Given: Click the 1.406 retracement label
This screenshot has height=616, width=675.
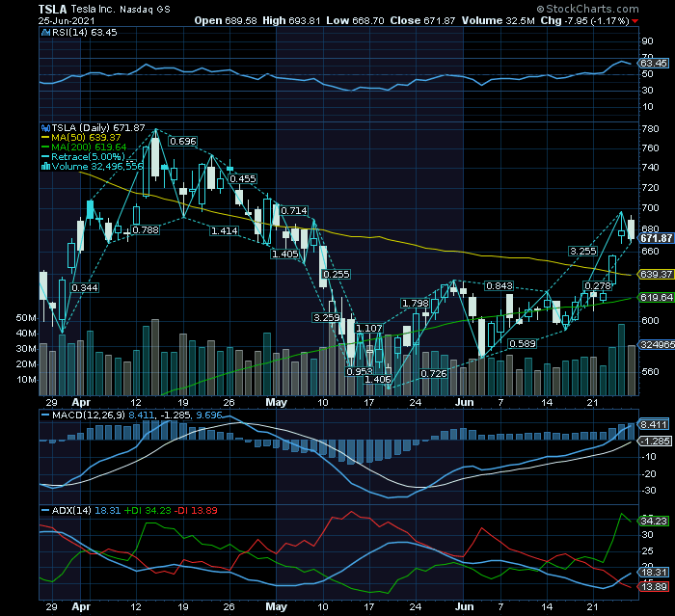Looking at the screenshot, I should (x=378, y=380).
